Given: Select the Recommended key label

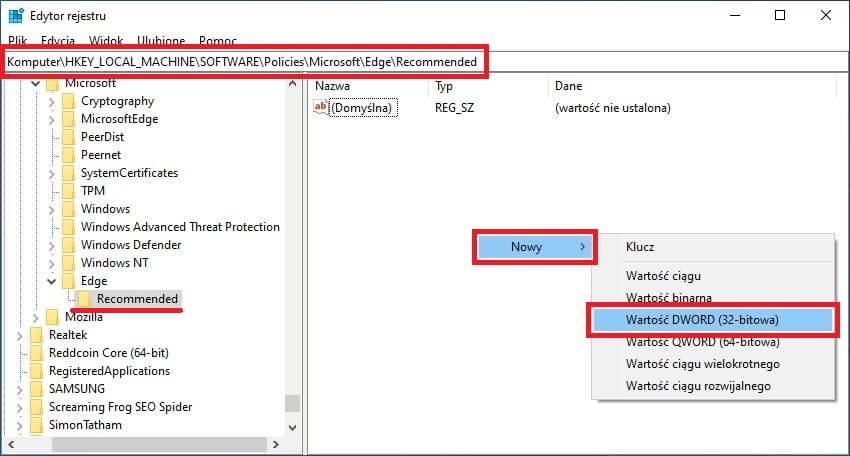Looking at the screenshot, I should pyautogui.click(x=138, y=299).
